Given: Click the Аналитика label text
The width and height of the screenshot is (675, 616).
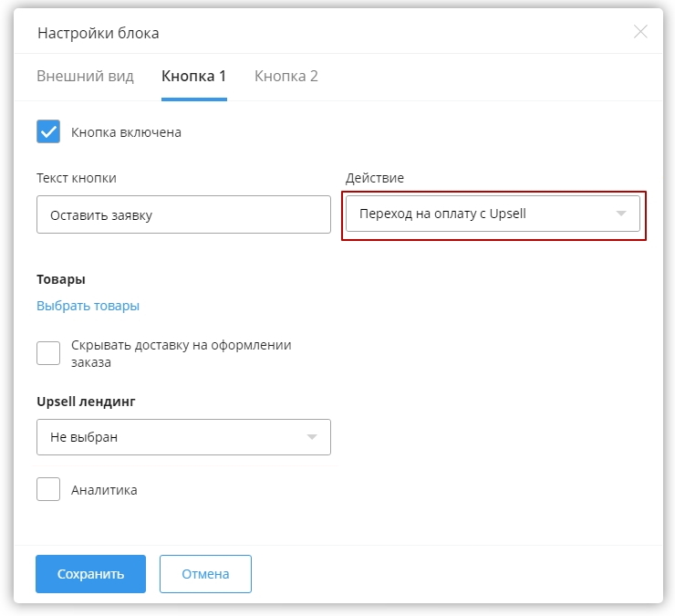Looking at the screenshot, I should pyautogui.click(x=104, y=490).
